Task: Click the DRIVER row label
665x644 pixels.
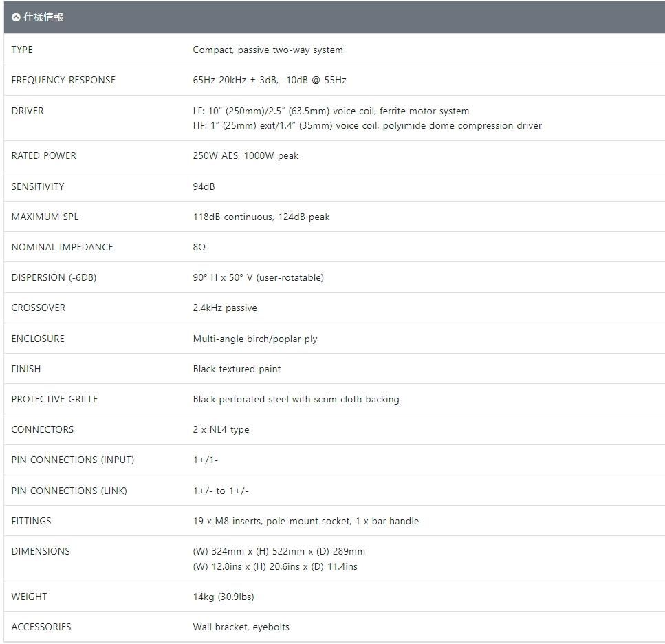Action: click(x=28, y=111)
